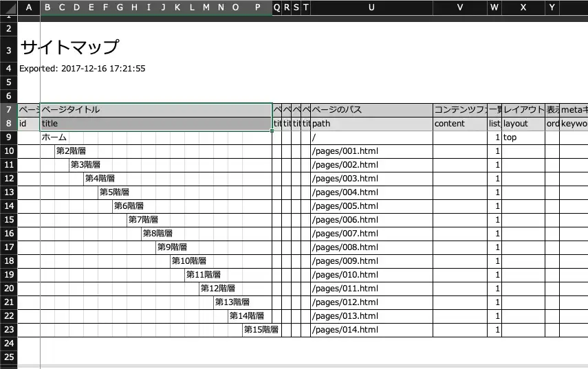Select column A header

click(29, 7)
